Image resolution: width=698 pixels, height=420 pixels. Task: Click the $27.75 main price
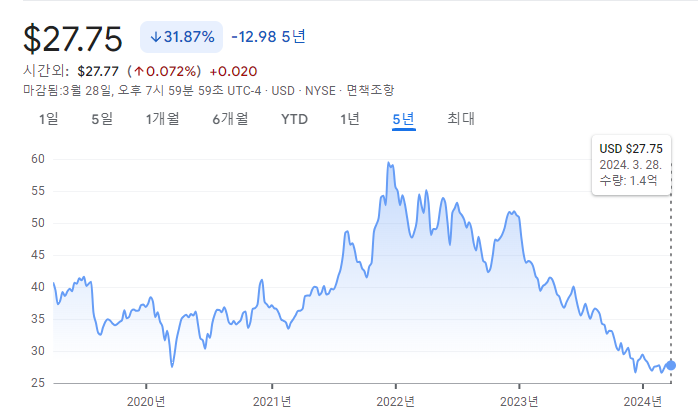[73, 39]
